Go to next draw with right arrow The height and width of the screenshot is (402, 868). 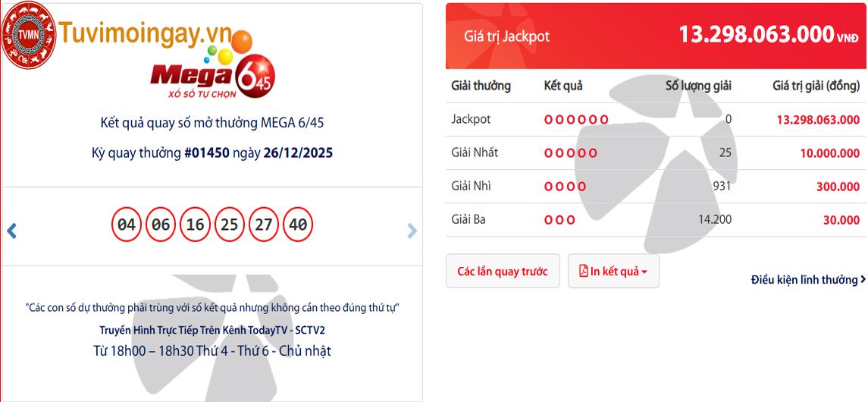pyautogui.click(x=412, y=231)
